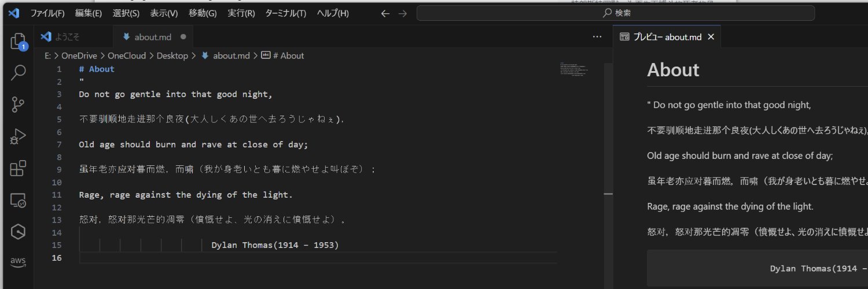The image size is (868, 289).
Task: Click Dylan Thomas code block in preview
Action: [x=757, y=268]
